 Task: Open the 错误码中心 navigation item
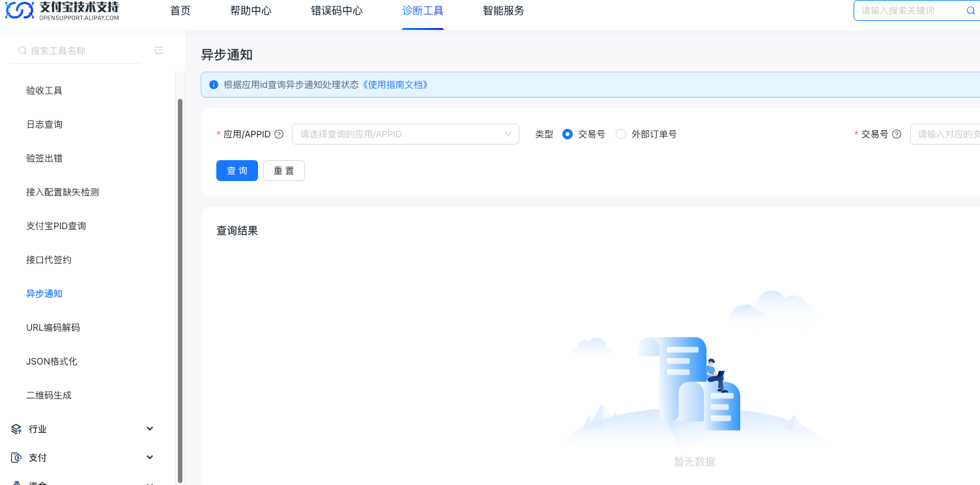tap(337, 10)
